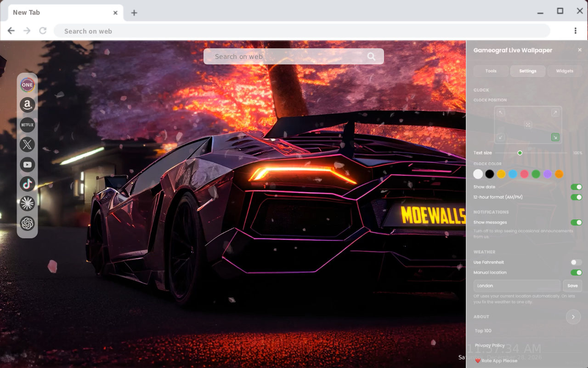The height and width of the screenshot is (368, 588).
Task: Select the New Tab browser tab
Action: 65,12
